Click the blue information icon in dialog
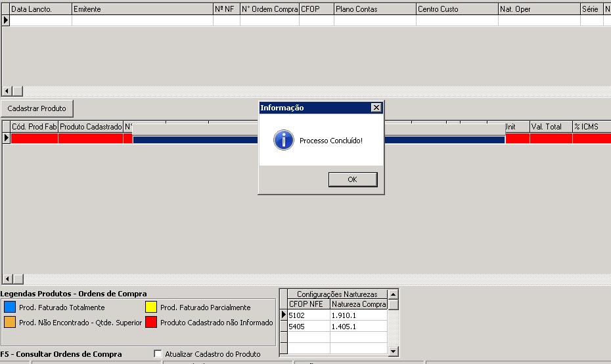Screen dimensions: 611x364 coord(283,140)
